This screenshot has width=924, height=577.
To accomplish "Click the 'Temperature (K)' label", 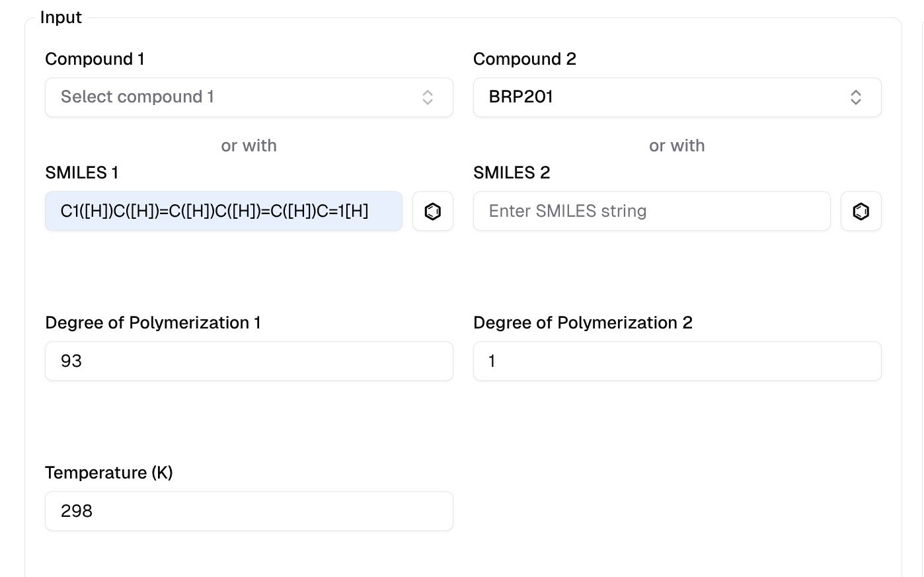I will [108, 473].
